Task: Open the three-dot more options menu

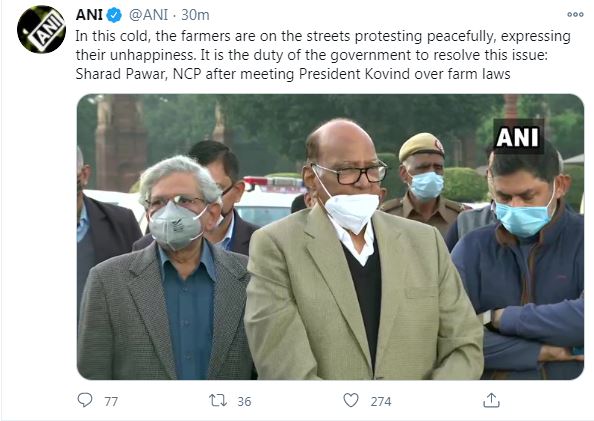Action: click(575, 14)
